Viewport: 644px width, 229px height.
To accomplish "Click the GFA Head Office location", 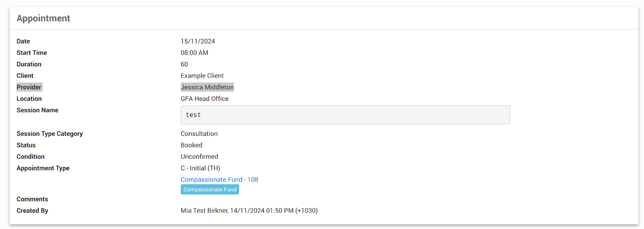I will coord(204,99).
